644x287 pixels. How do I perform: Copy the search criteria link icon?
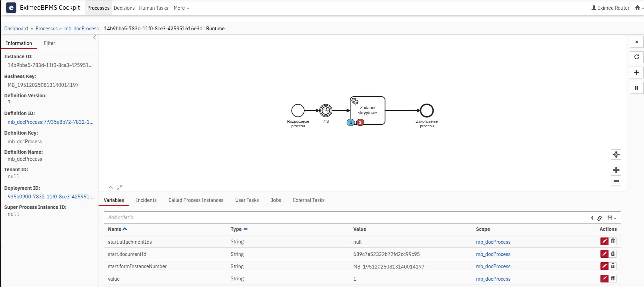[x=599, y=218]
